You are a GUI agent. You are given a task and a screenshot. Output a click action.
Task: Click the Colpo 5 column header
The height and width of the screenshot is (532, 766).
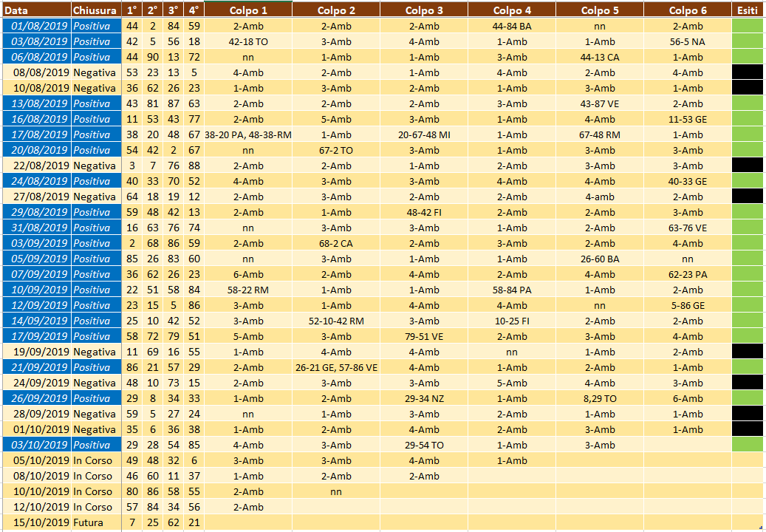point(600,10)
